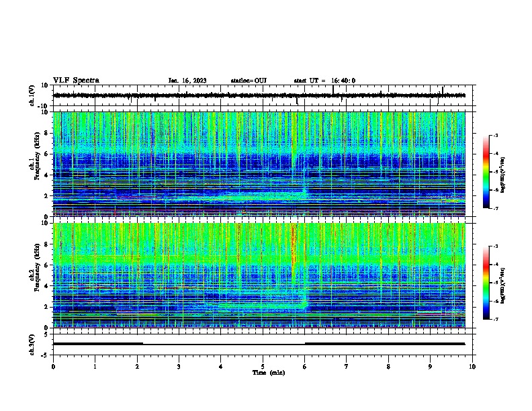This screenshot has width=532, height=411.
Task: Click the time axis tick label "10"
Action: point(472,367)
